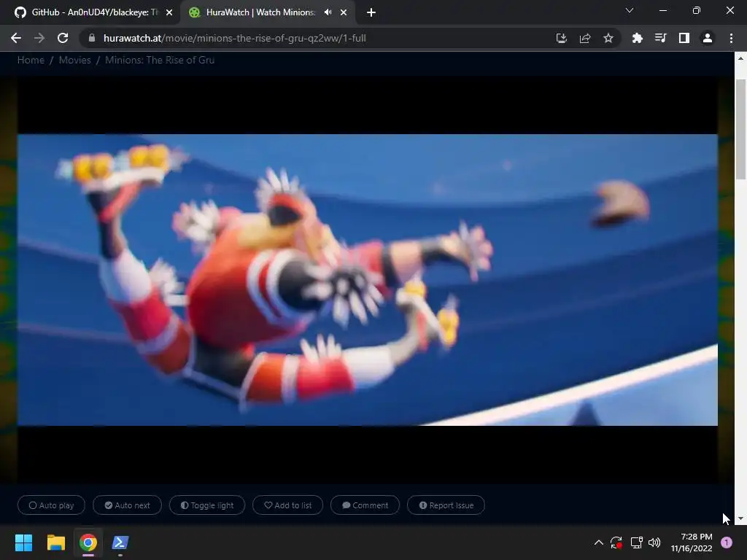Click the Report Issue button
The image size is (747, 560).
tap(446, 505)
